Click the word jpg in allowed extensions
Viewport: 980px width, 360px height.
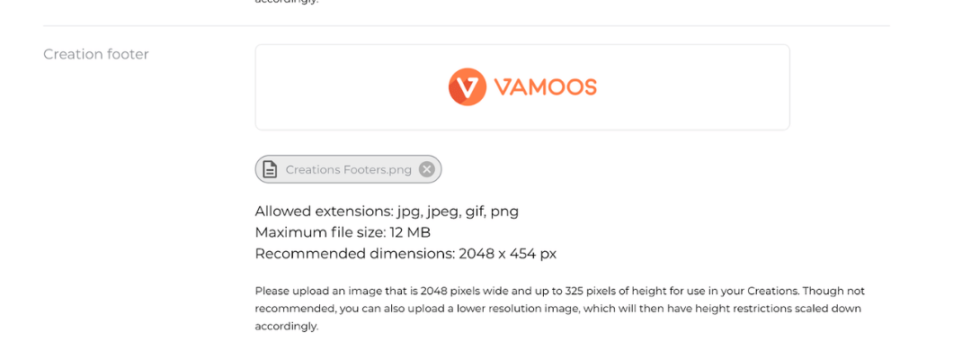(x=409, y=212)
